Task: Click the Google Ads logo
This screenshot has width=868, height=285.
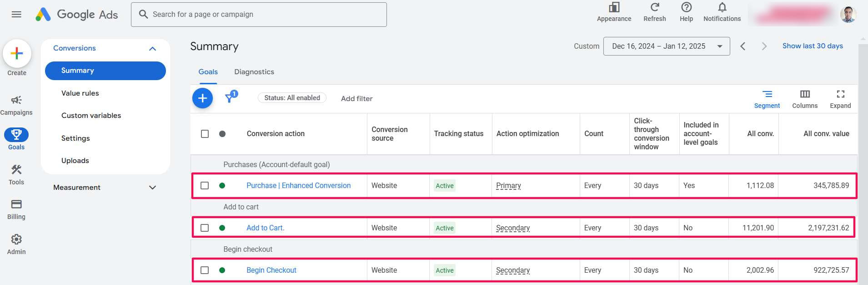Action: (77, 15)
